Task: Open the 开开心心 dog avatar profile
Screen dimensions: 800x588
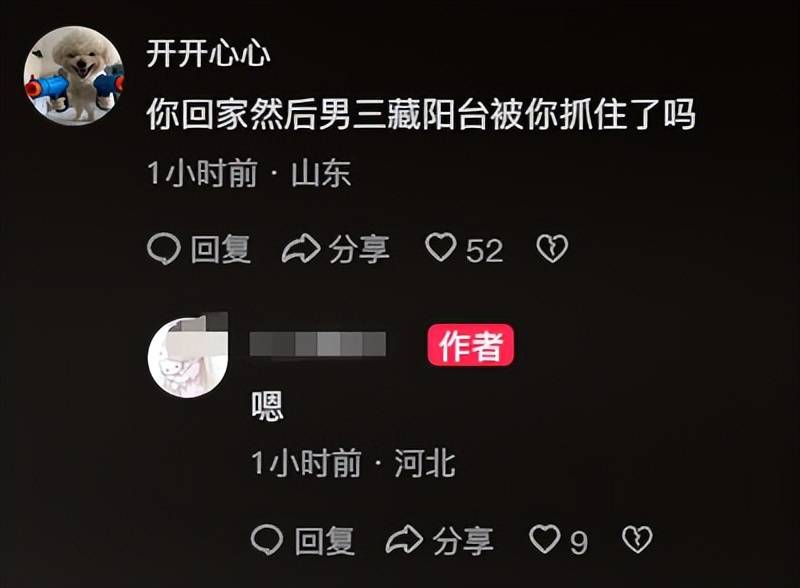Action: [x=74, y=76]
